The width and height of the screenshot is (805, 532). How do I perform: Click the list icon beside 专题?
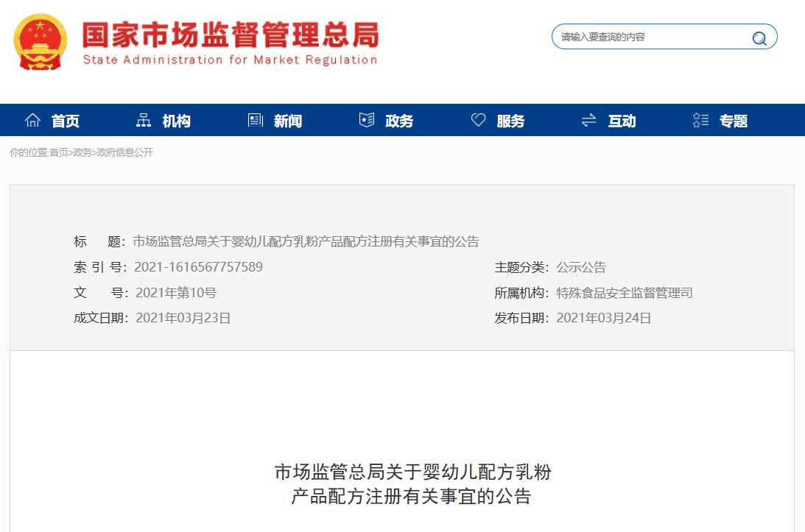(x=699, y=119)
